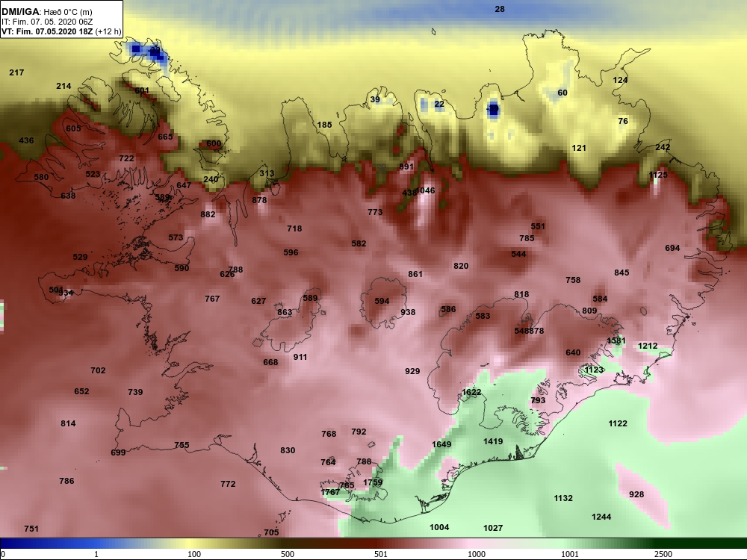
Task: Click the DMI/IGA title label
Action: (x=20, y=11)
